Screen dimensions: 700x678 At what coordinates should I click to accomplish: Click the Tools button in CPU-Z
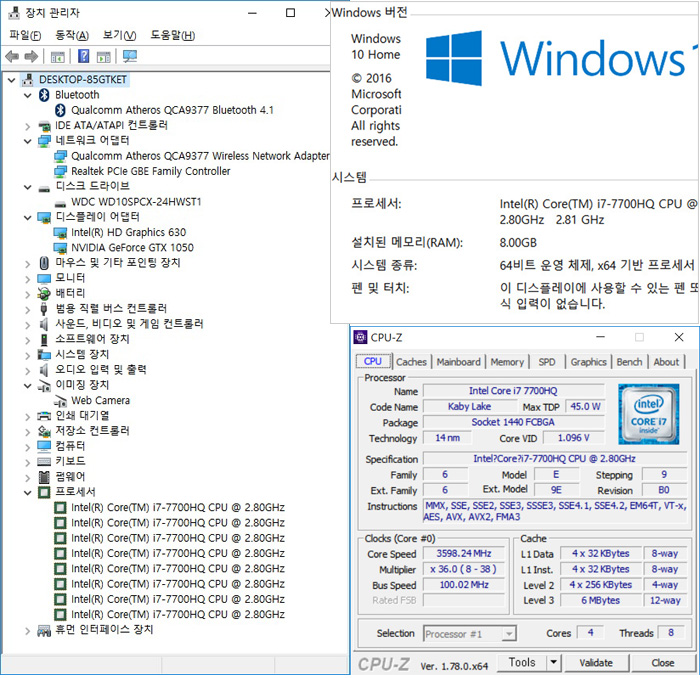point(522,662)
